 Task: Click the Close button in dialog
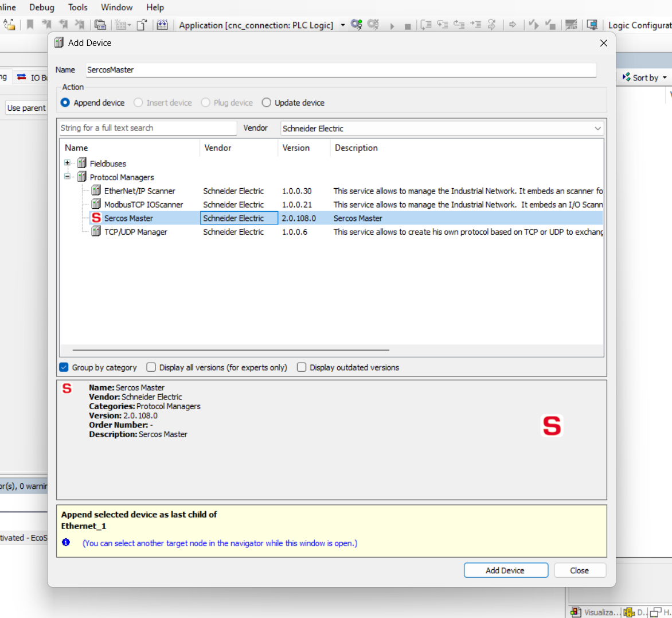pyautogui.click(x=579, y=570)
